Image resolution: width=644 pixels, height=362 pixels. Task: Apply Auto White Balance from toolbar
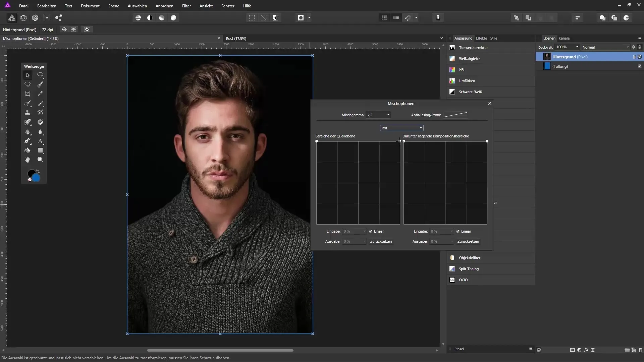(x=173, y=18)
